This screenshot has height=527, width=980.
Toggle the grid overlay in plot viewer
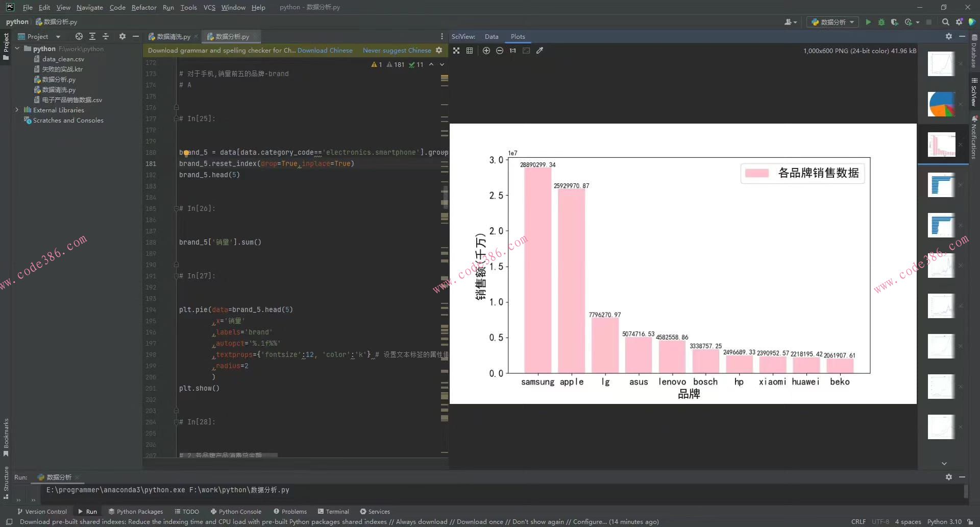click(x=469, y=51)
